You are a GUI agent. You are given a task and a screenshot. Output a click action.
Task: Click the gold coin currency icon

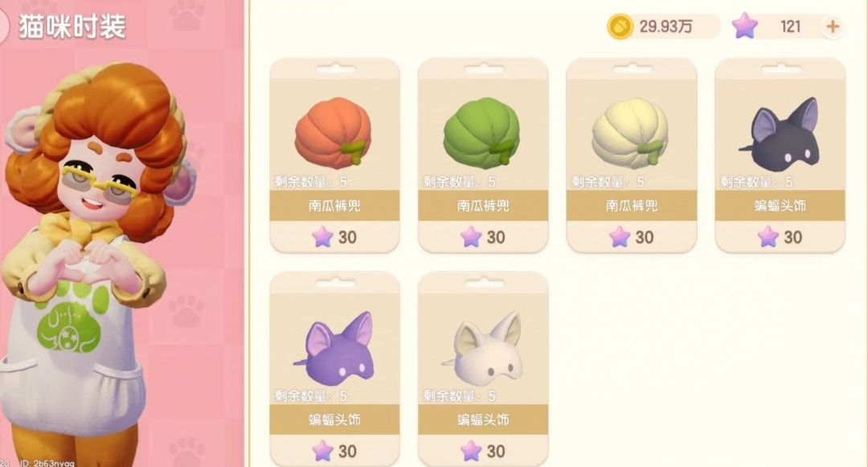pos(620,26)
